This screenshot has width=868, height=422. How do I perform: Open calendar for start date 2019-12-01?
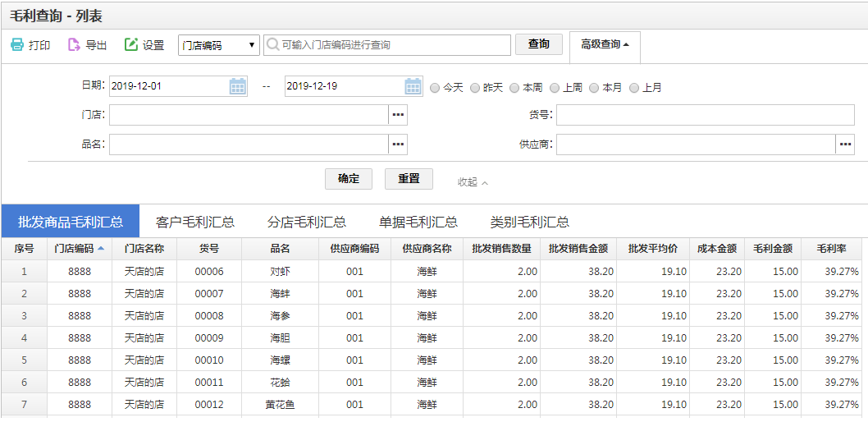(x=238, y=86)
